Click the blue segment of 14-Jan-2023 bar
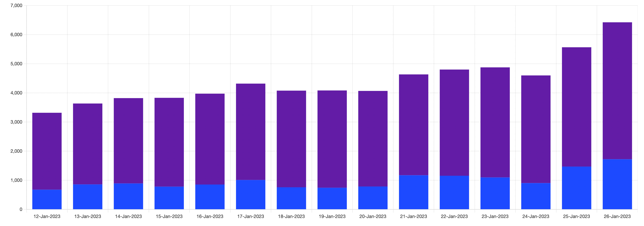 tap(128, 196)
